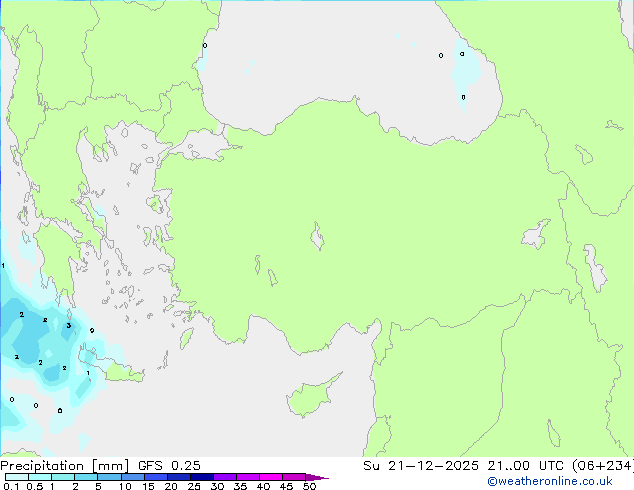Screen dimensions: 634x490
Task: Pick the 45–50 mm legend swatch
Action: (x=294, y=477)
